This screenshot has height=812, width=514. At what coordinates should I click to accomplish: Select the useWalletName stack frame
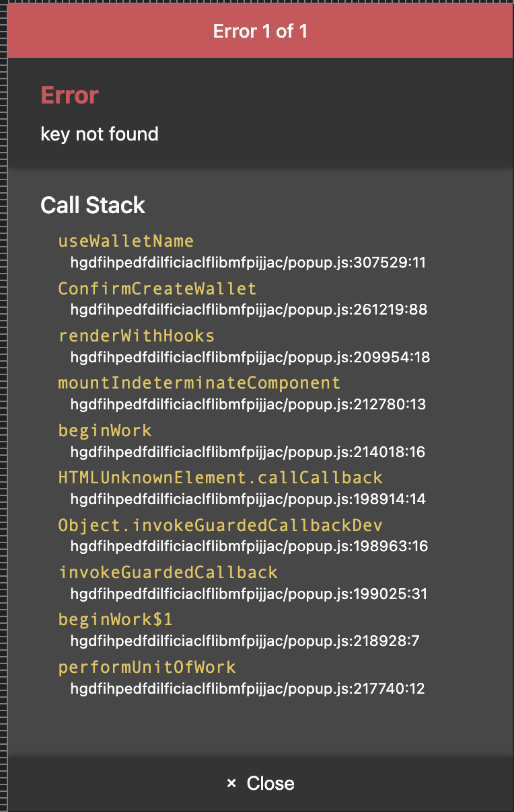[126, 241]
